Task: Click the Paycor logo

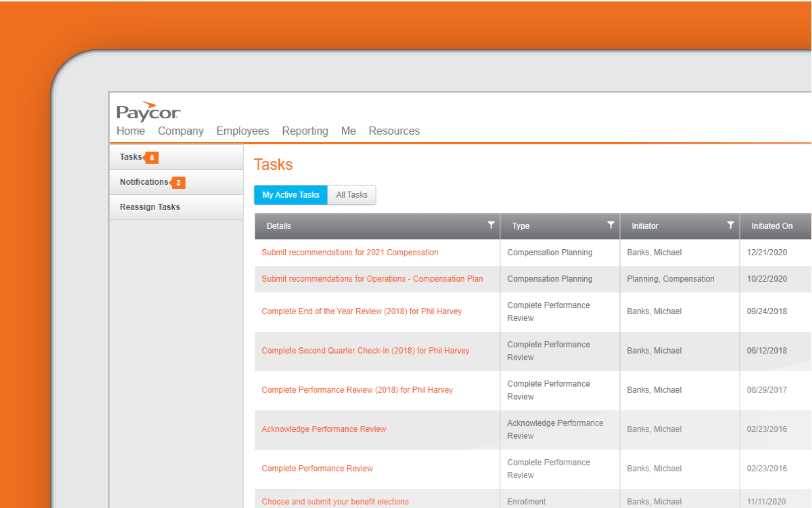Action: (148, 112)
